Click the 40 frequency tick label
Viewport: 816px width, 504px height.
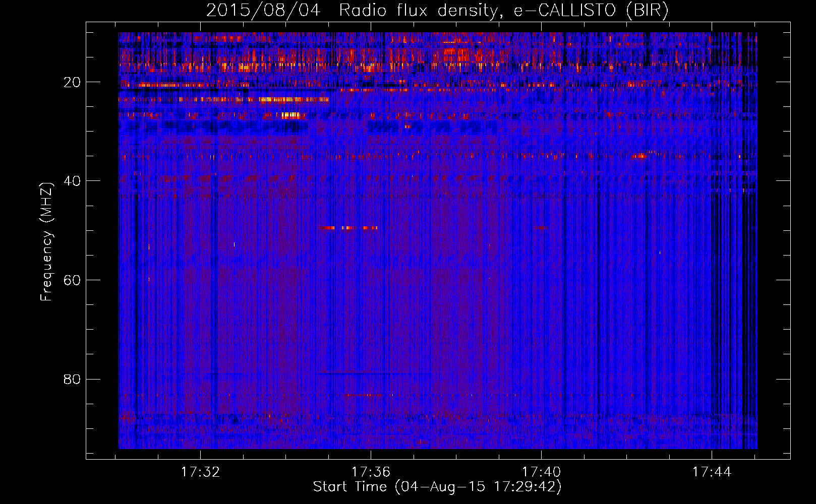pyautogui.click(x=73, y=181)
